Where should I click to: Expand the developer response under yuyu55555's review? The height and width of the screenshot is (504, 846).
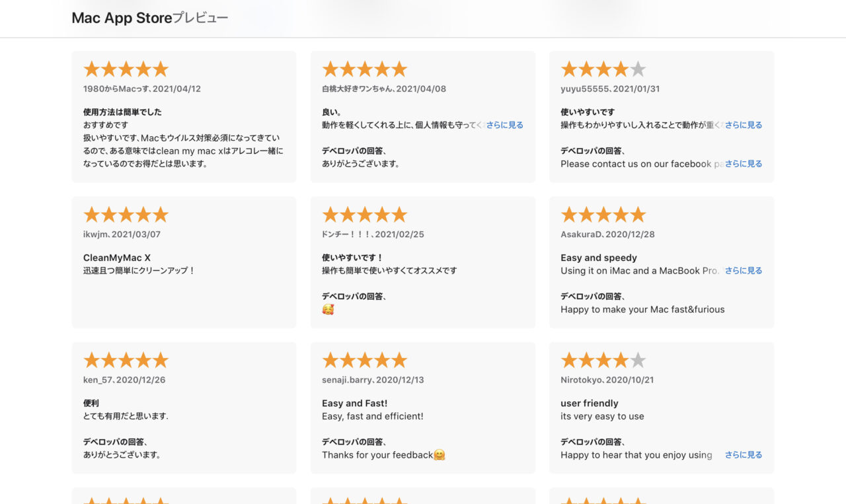coord(744,164)
